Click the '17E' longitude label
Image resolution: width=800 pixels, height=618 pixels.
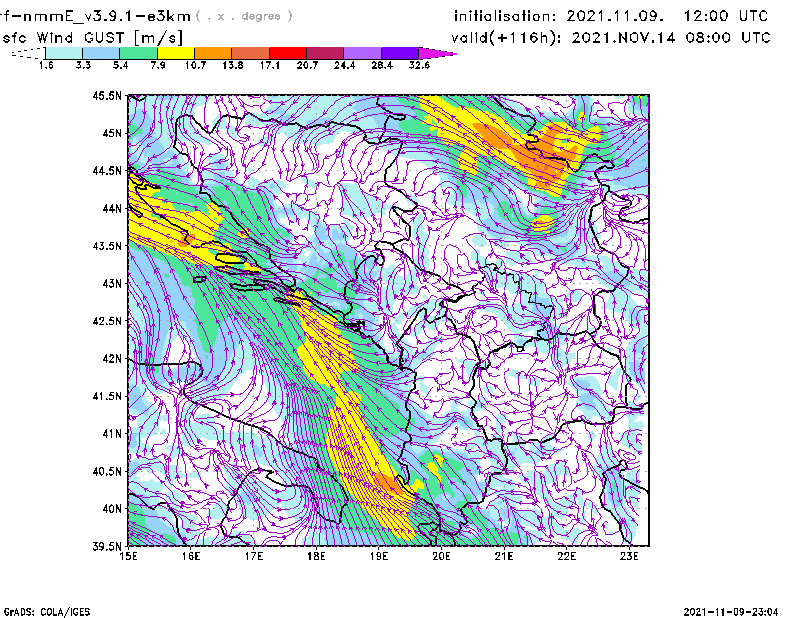pyautogui.click(x=254, y=556)
